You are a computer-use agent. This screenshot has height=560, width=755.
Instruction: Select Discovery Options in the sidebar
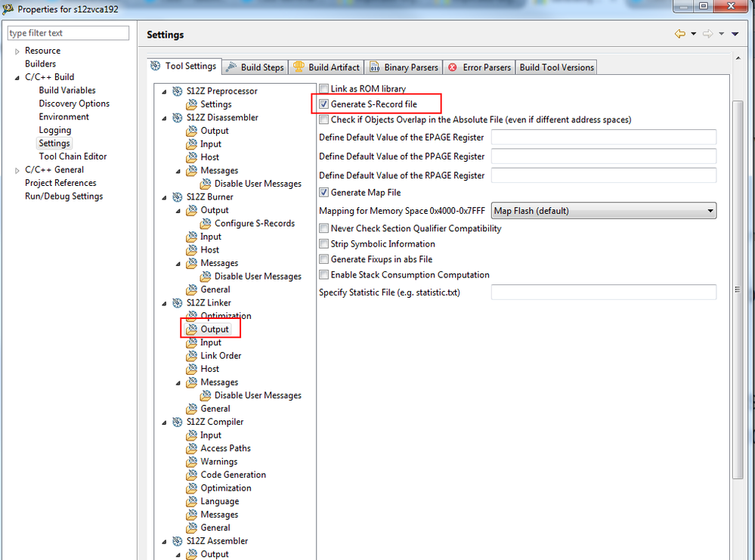[x=74, y=104]
